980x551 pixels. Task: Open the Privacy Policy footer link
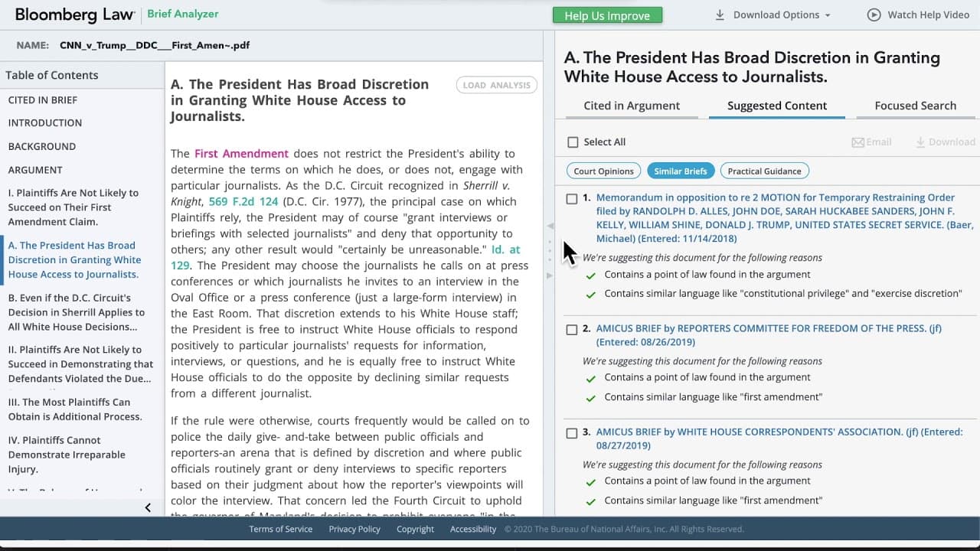pyautogui.click(x=354, y=529)
